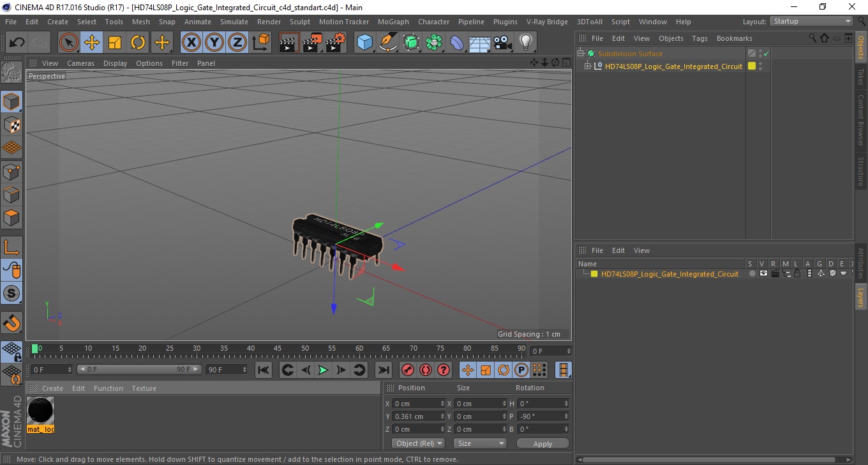Image resolution: width=868 pixels, height=465 pixels.
Task: Toggle HD74LS08P layer solo dot
Action: coord(752,273)
